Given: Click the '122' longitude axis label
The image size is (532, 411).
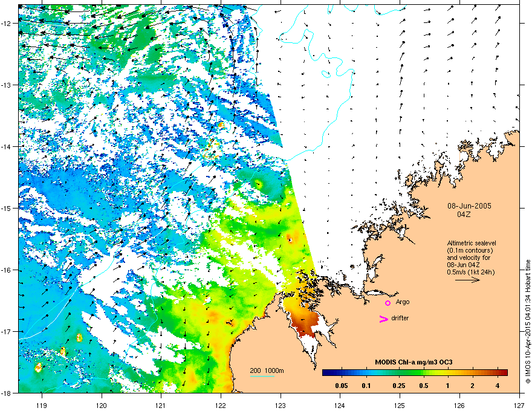Looking at the screenshot, I should tap(221, 405).
